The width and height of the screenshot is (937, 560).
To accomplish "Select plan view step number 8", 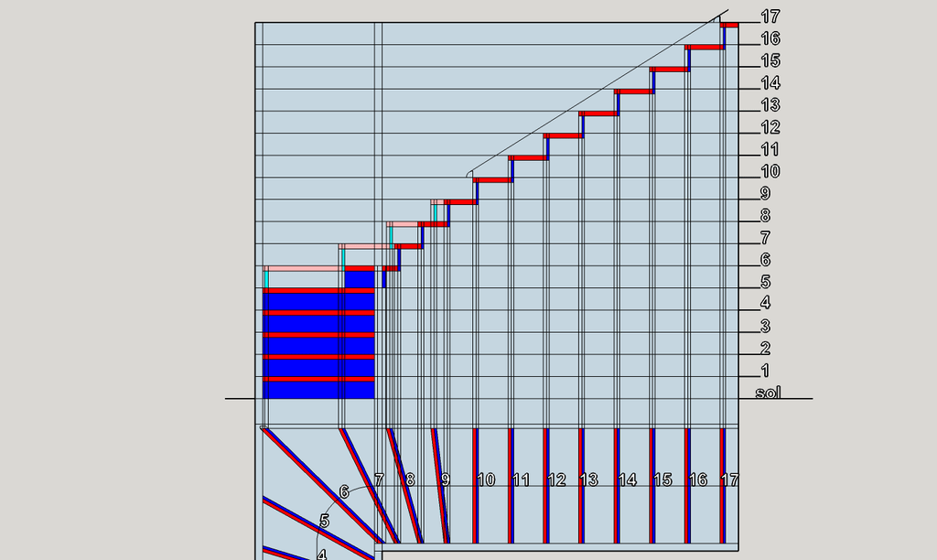I will [410, 479].
